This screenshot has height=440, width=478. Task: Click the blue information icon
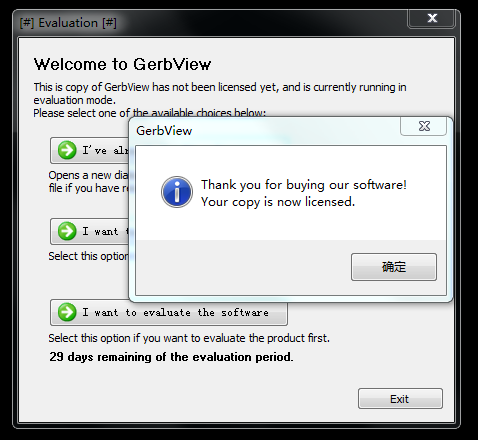tap(177, 192)
